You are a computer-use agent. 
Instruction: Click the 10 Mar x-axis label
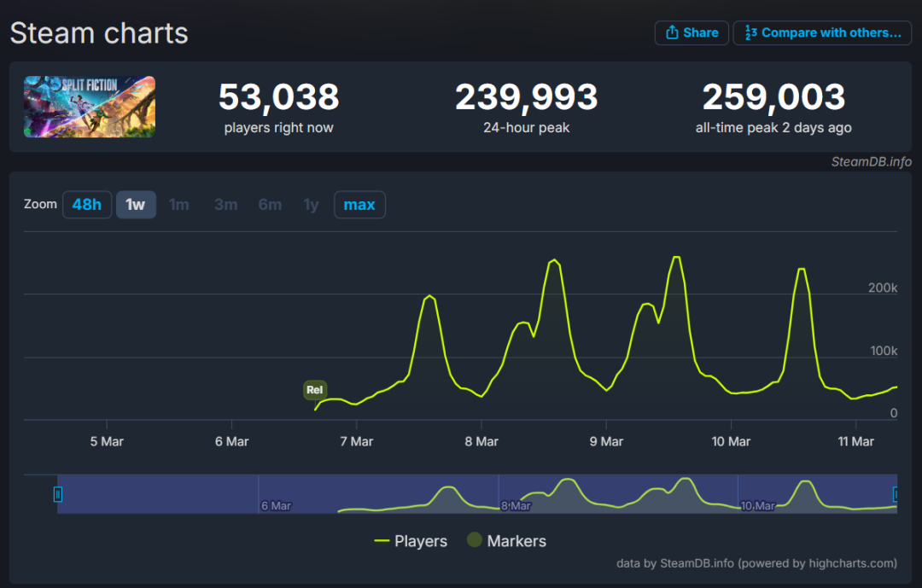[731, 441]
